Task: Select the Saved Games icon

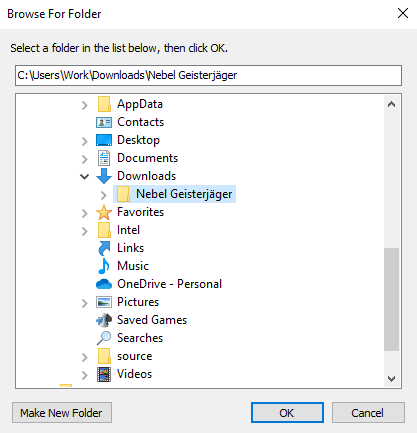Action: (104, 320)
